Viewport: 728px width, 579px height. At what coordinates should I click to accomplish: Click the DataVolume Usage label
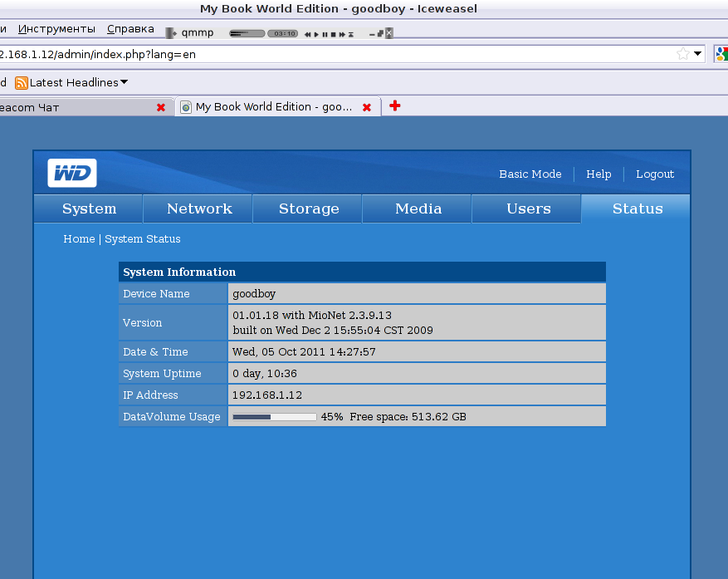[171, 417]
